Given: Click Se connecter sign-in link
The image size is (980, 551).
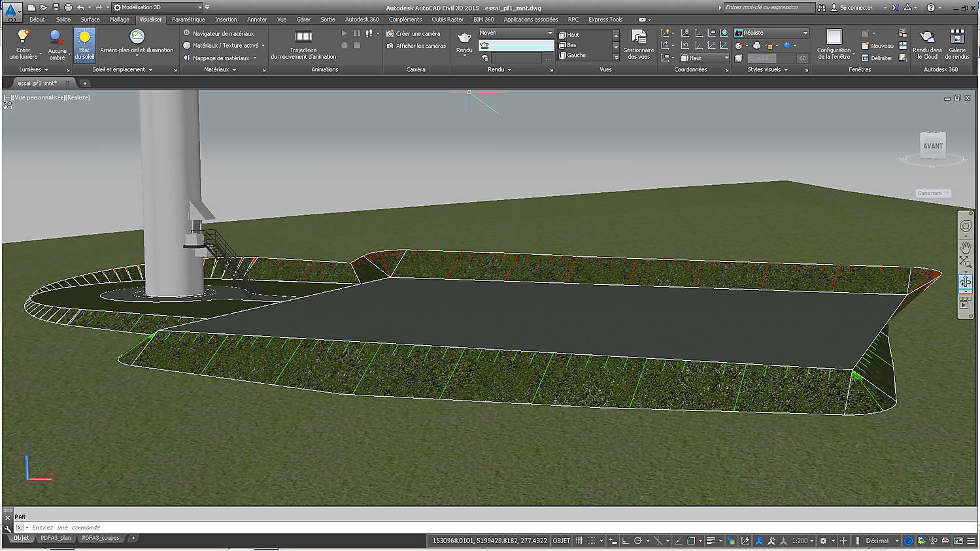Looking at the screenshot, I should pyautogui.click(x=856, y=8).
